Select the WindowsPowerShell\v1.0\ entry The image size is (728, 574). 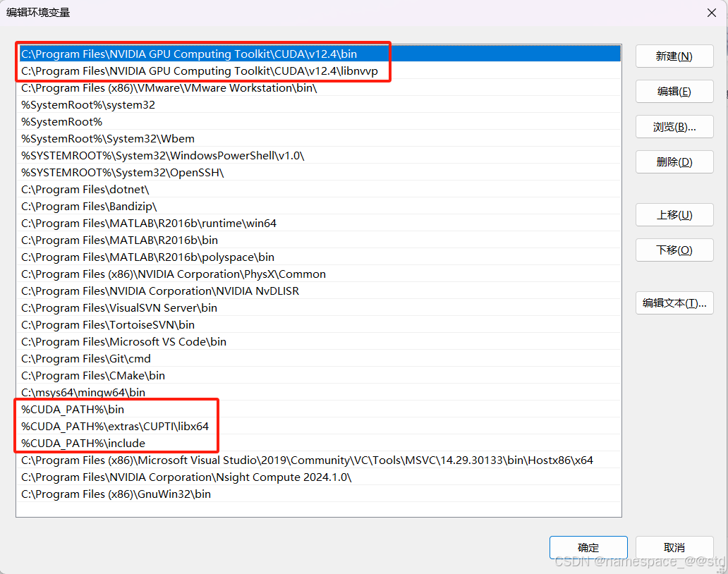pyautogui.click(x=319, y=155)
